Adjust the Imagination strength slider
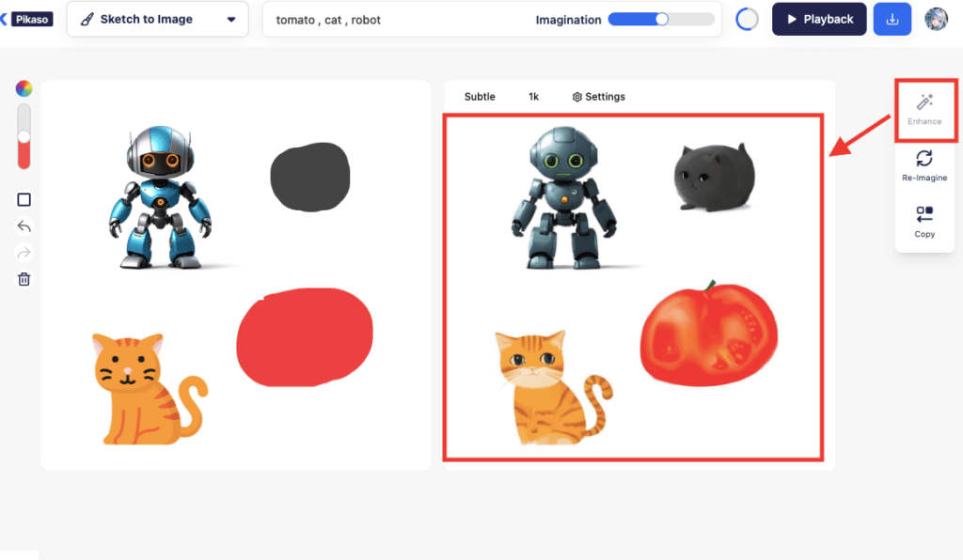The height and width of the screenshot is (560, 963). click(661, 18)
